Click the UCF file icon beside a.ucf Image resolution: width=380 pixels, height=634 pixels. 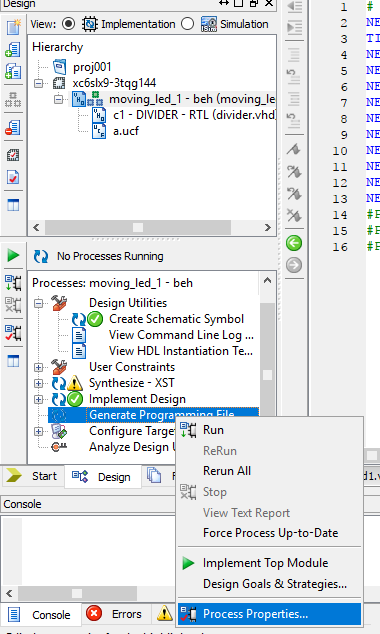(99, 131)
